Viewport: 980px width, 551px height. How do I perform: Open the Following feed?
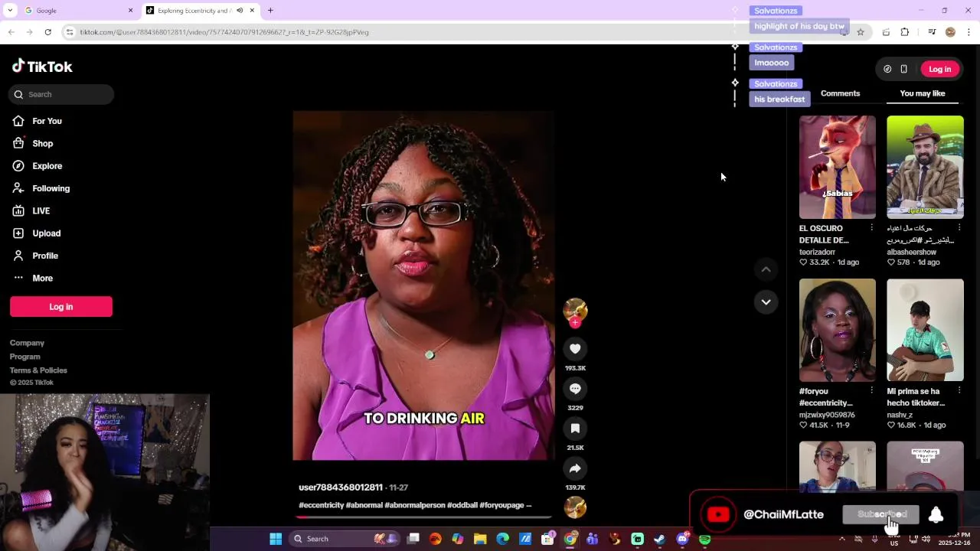51,188
